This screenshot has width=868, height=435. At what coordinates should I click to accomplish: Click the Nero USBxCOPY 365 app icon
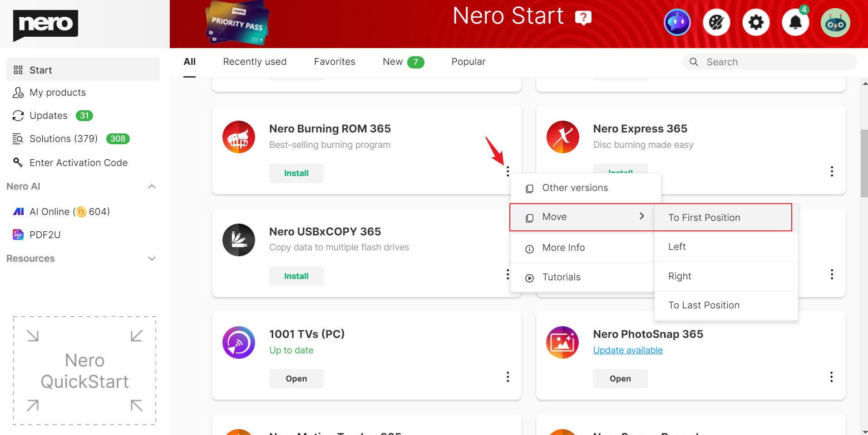click(x=239, y=239)
